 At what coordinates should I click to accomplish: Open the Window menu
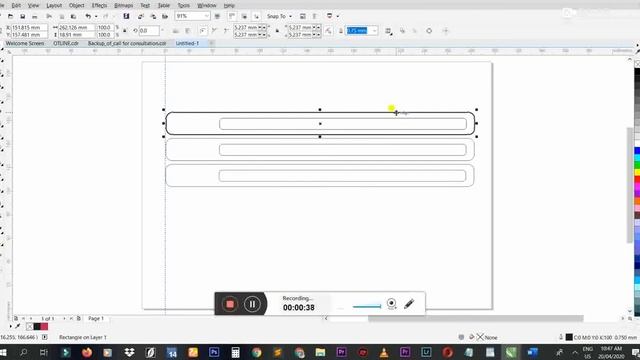(207, 5)
